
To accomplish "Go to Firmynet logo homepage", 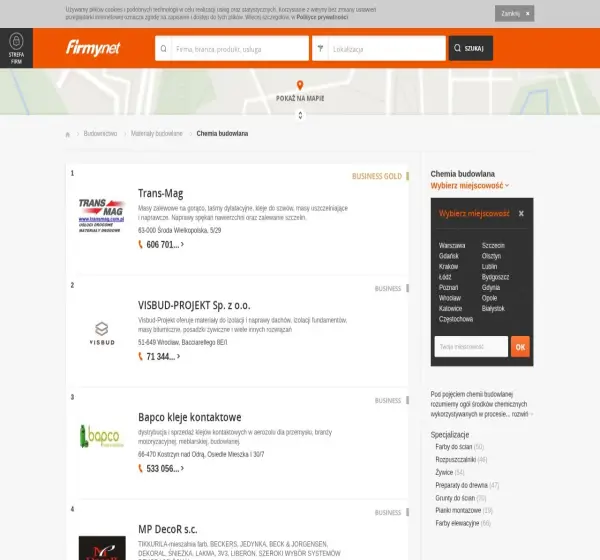I will (x=93, y=48).
